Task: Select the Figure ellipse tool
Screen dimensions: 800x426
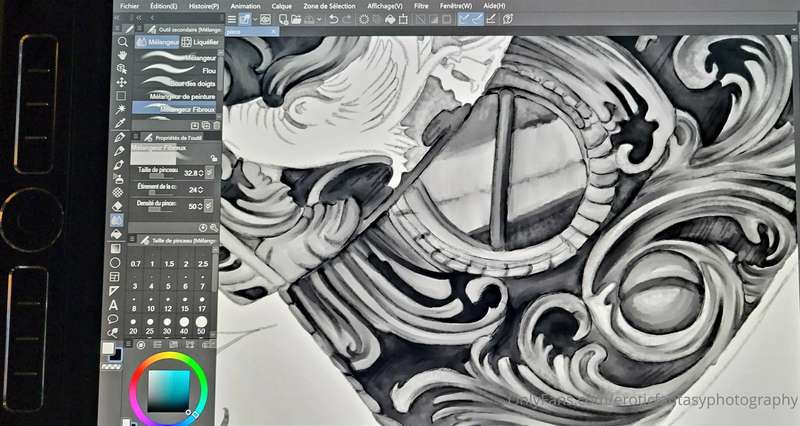Action: 115,262
